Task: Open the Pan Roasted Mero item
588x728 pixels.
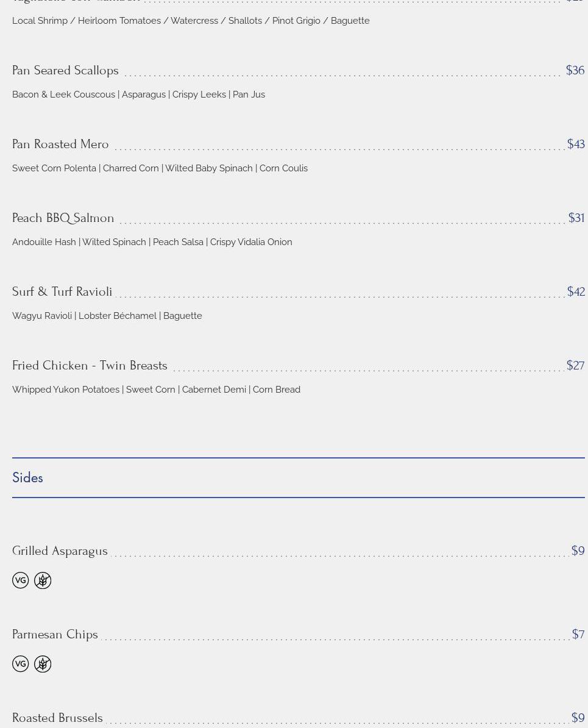Action: tap(60, 145)
